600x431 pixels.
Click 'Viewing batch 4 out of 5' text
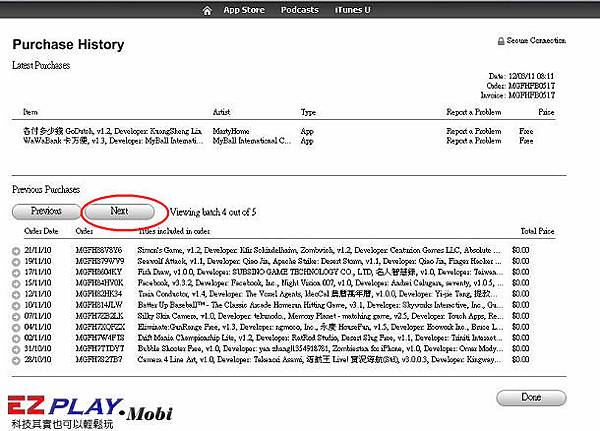[213, 212]
